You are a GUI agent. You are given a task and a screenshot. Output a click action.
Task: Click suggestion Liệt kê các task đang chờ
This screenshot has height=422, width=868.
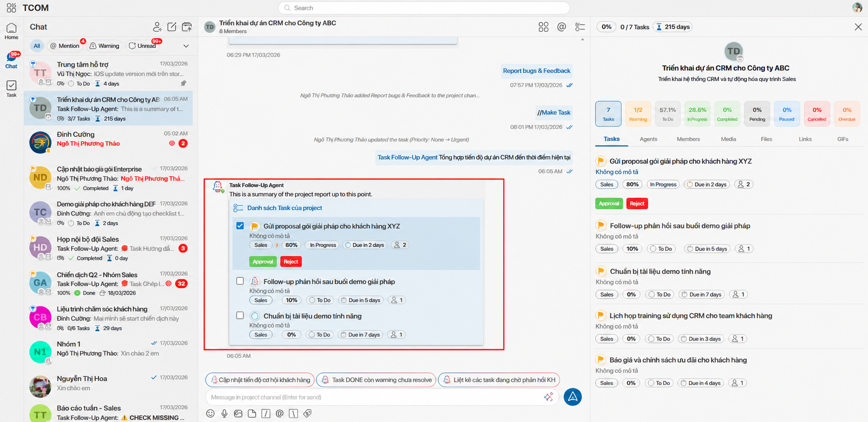pyautogui.click(x=499, y=380)
